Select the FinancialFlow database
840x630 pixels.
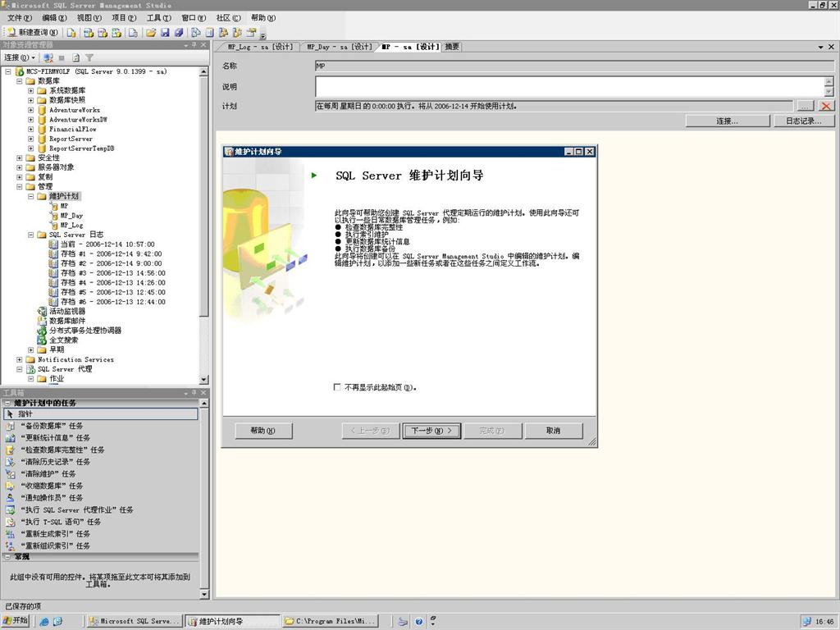point(73,129)
